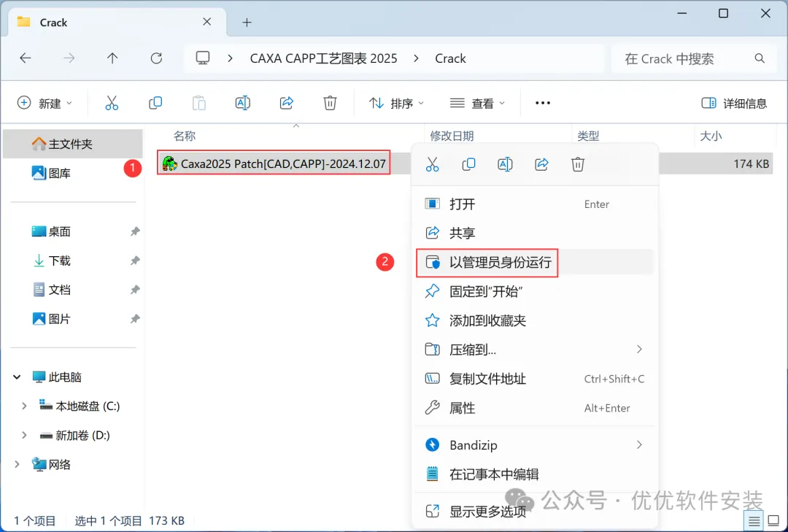This screenshot has width=788, height=532.
Task: Open a new tab with the plus button
Action: (x=247, y=22)
